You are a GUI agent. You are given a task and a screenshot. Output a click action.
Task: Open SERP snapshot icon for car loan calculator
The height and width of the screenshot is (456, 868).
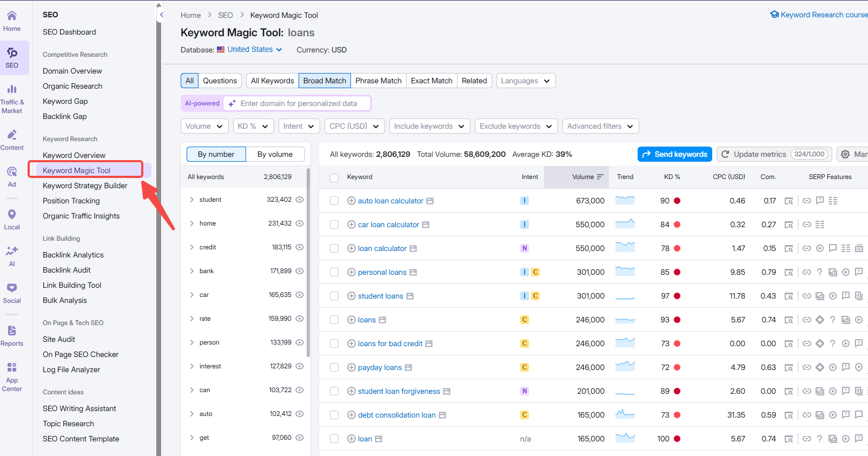(x=789, y=224)
